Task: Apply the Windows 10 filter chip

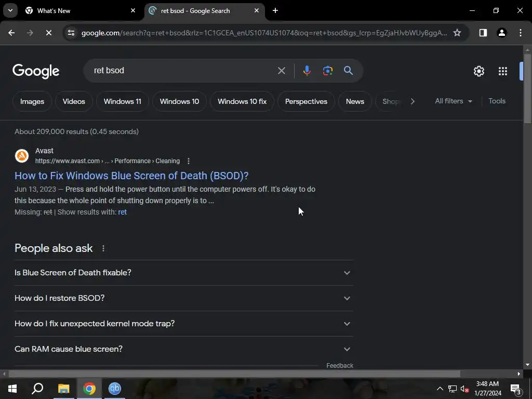Action: point(179,101)
